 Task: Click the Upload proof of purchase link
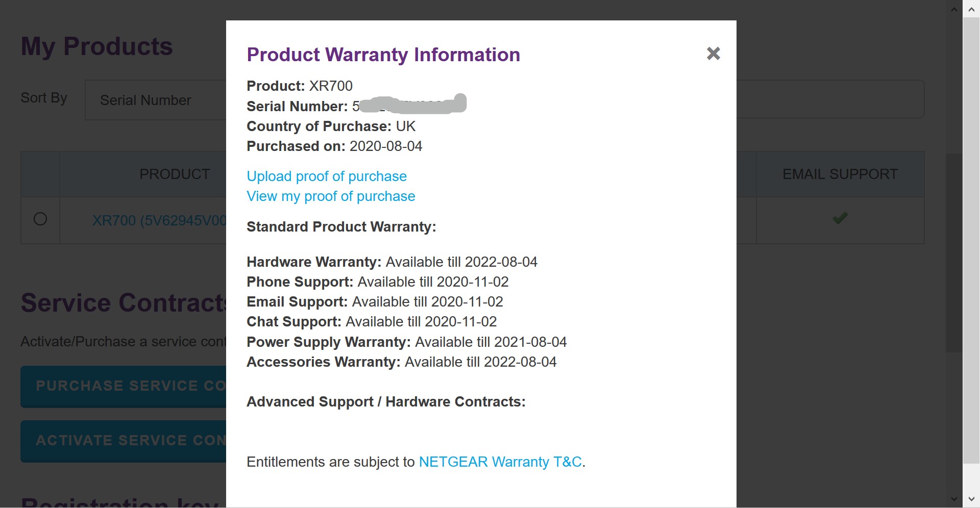click(327, 176)
